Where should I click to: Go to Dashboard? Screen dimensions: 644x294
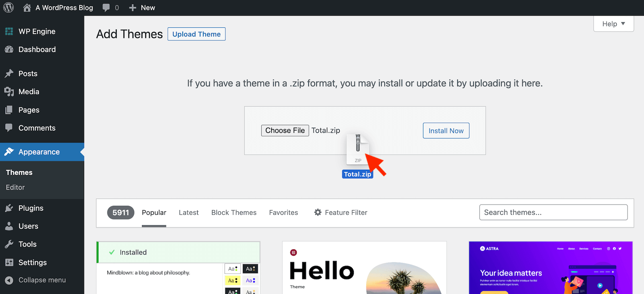pos(37,50)
